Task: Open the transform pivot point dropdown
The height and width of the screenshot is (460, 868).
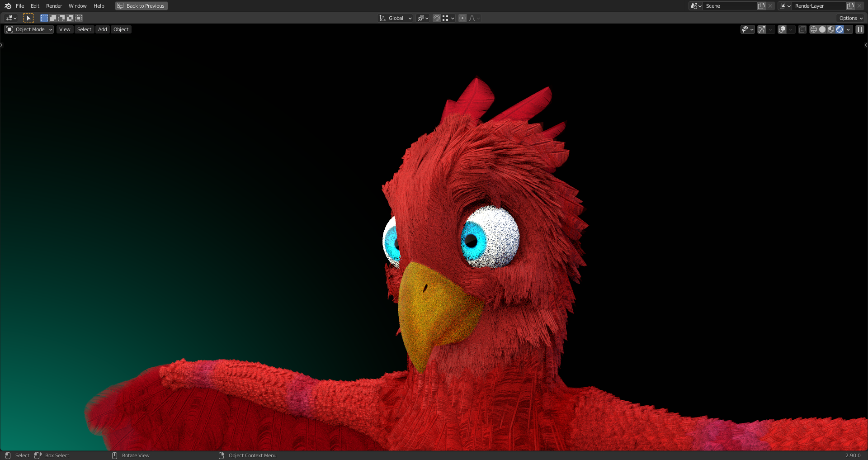Action: [421, 18]
